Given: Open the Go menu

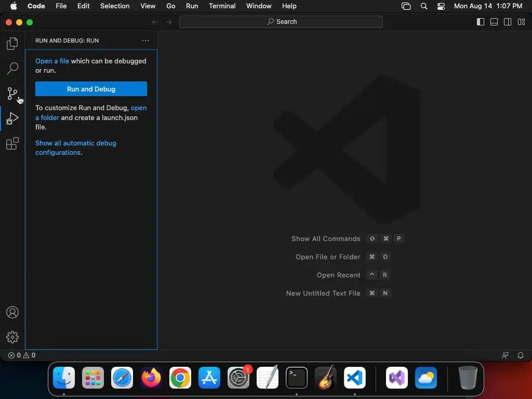Looking at the screenshot, I should (x=170, y=6).
